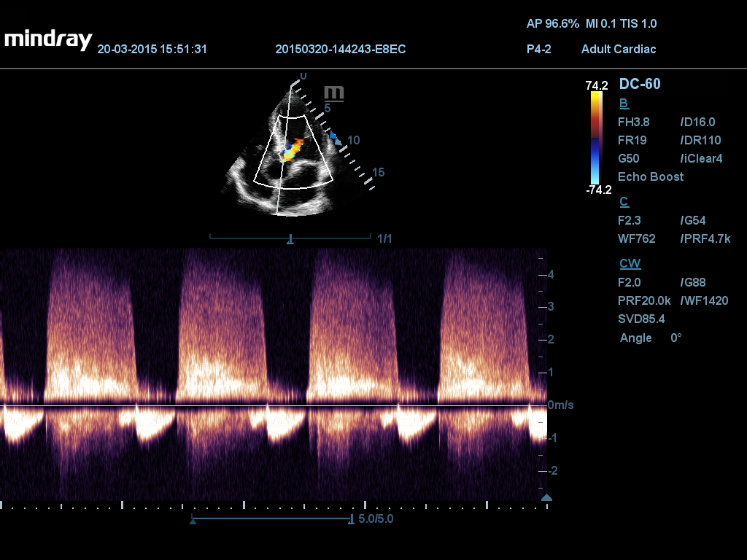
Task: Click the exam ID 20150320-144243-E8EC
Action: 341,50
